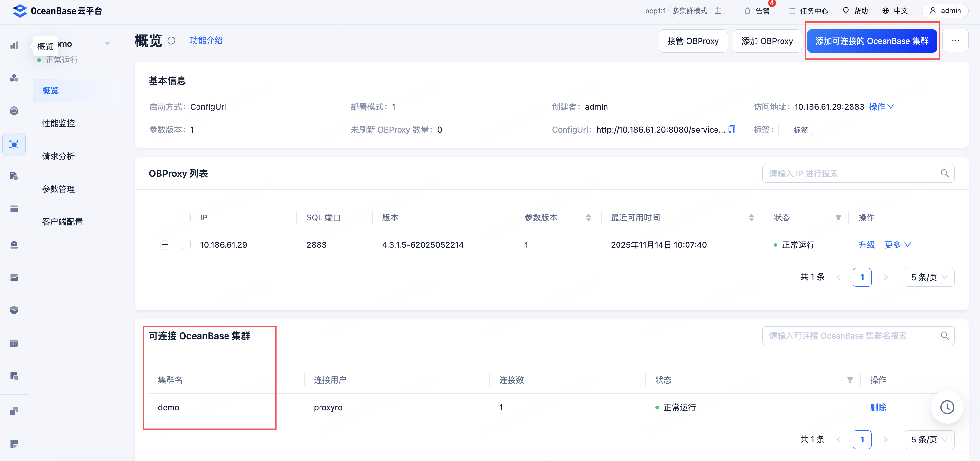
Task: Select all OBProxy rows via header checkbox
Action: (186, 217)
